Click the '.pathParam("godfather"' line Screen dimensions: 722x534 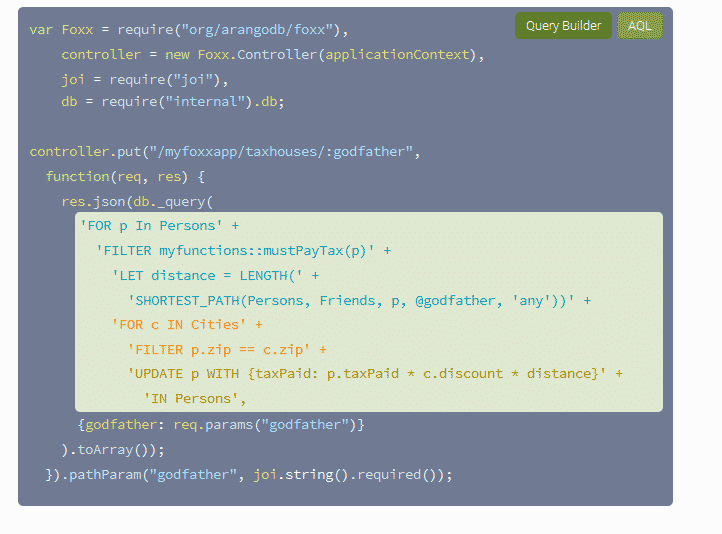point(249,474)
